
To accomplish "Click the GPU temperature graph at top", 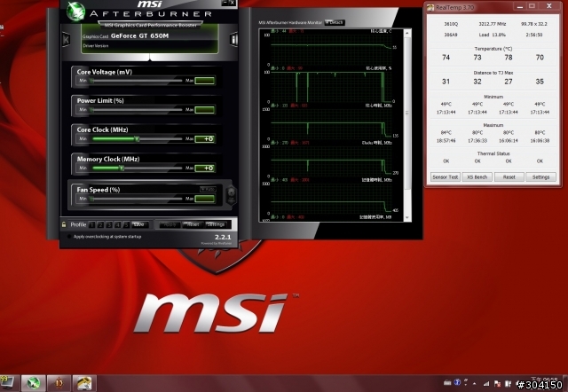I will coord(331,50).
